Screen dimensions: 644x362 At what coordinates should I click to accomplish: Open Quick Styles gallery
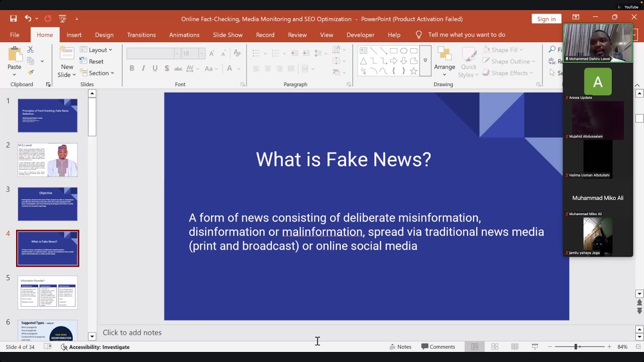coord(468,61)
